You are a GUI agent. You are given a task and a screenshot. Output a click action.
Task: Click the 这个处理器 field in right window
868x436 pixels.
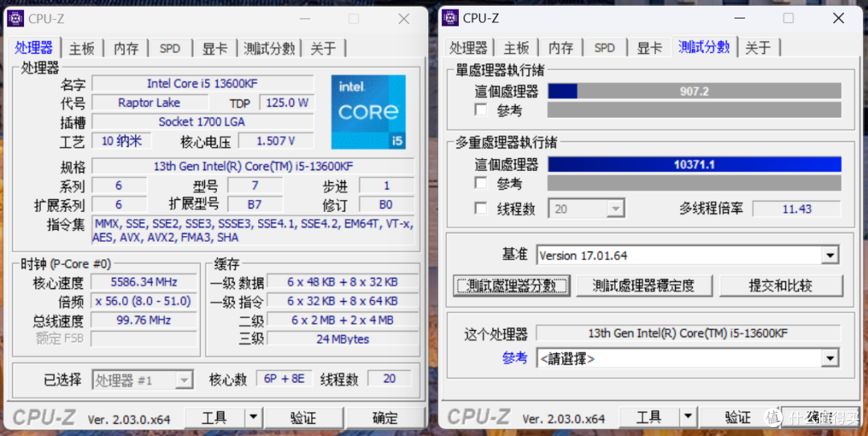688,333
